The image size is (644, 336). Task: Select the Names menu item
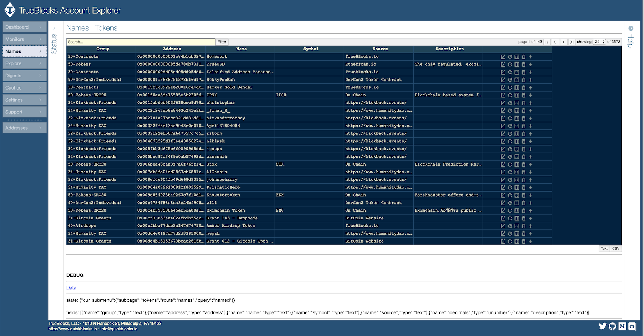tap(25, 51)
